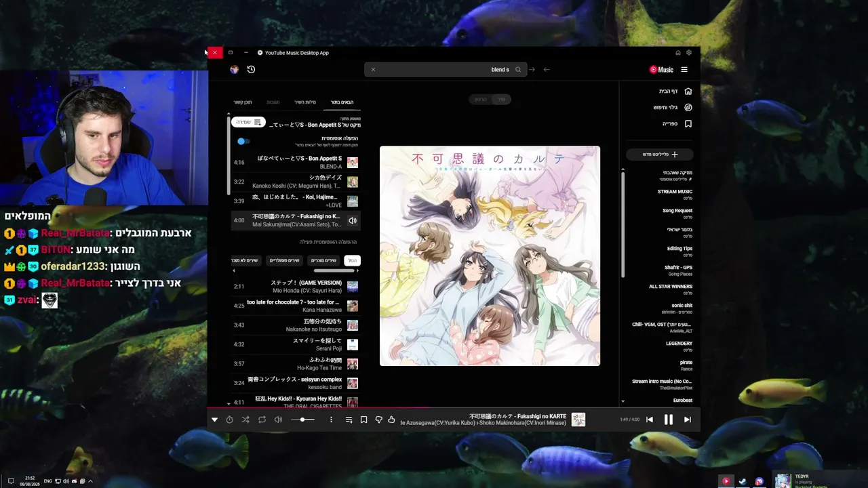Click the chips horizontal scrollbar
This screenshot has height=488, width=868.
334,270
